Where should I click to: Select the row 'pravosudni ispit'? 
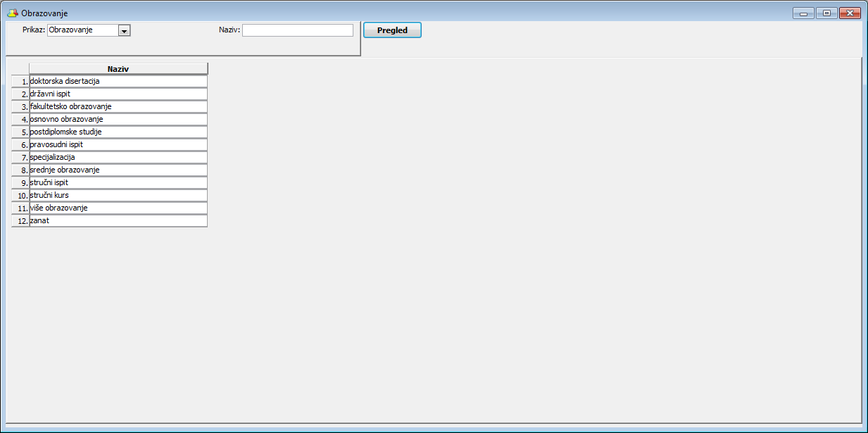[x=118, y=144]
